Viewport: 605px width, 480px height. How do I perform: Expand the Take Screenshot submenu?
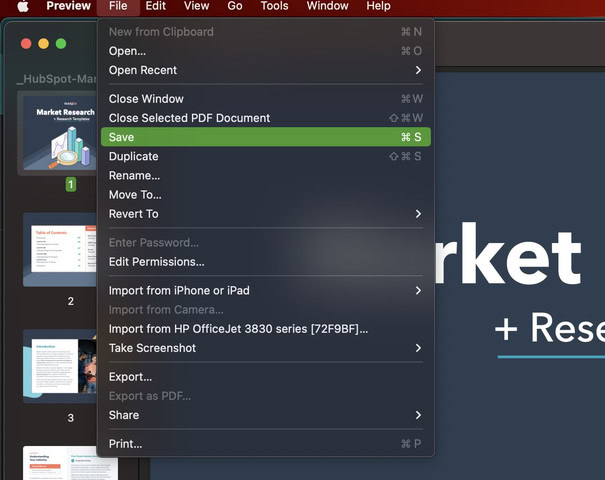(265, 348)
